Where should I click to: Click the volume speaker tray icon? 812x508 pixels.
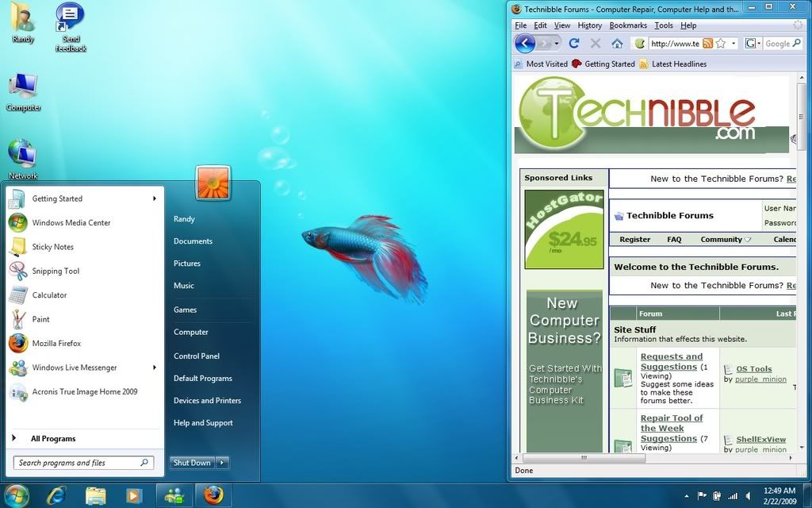(749, 495)
